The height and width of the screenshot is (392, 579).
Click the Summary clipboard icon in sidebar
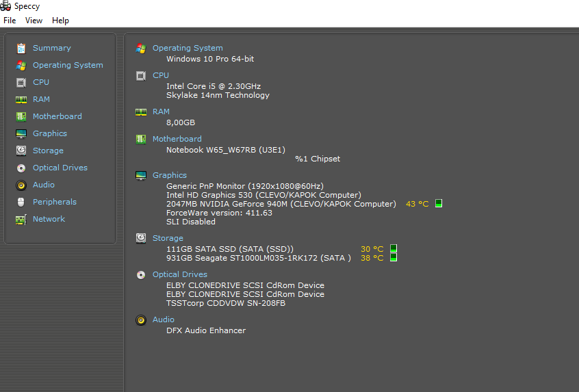(x=21, y=48)
